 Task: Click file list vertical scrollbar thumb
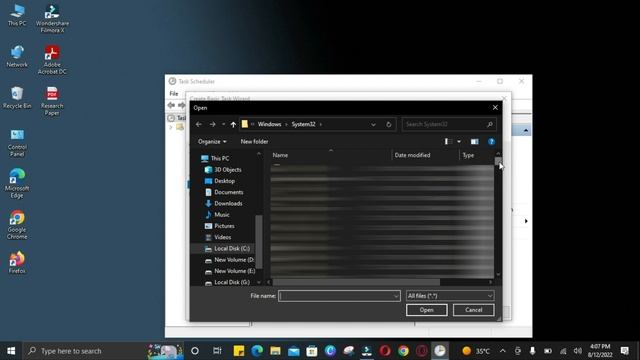498,161
